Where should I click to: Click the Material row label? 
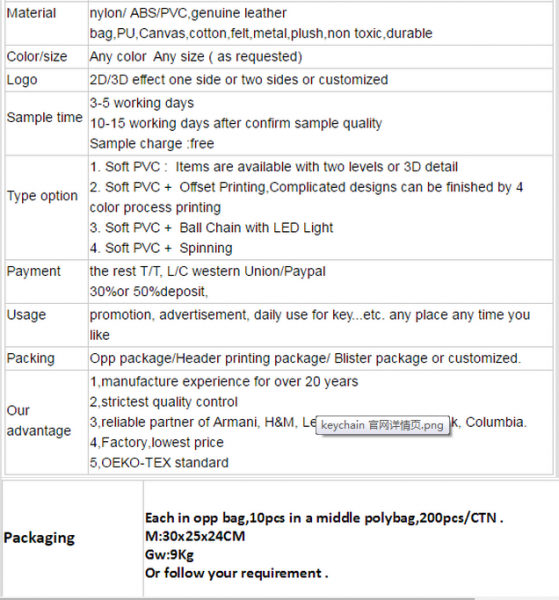[x=31, y=13]
